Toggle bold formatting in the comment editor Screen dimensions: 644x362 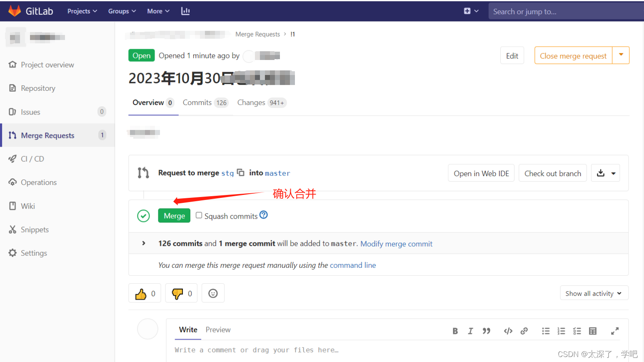tap(455, 331)
